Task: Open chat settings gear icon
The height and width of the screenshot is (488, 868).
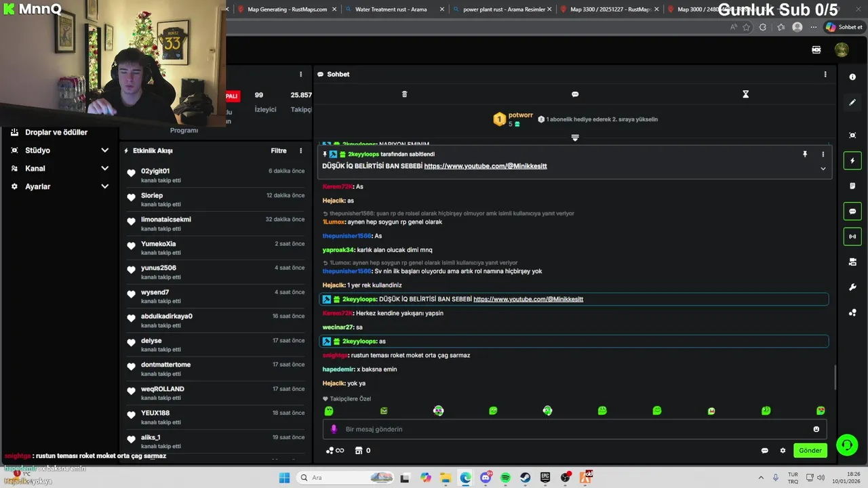Action: pos(783,451)
